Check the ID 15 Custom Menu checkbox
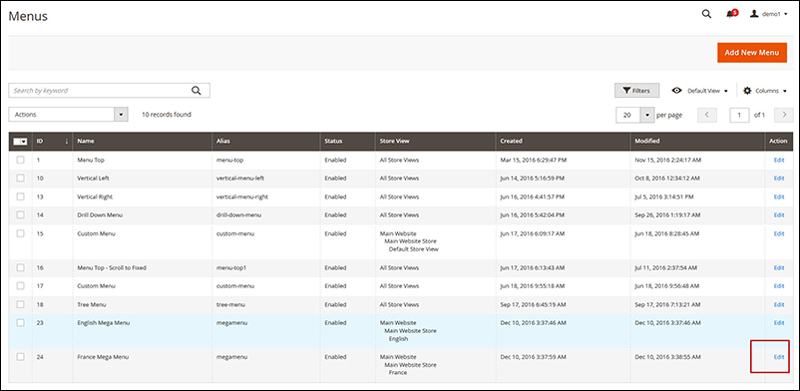 click(20, 233)
